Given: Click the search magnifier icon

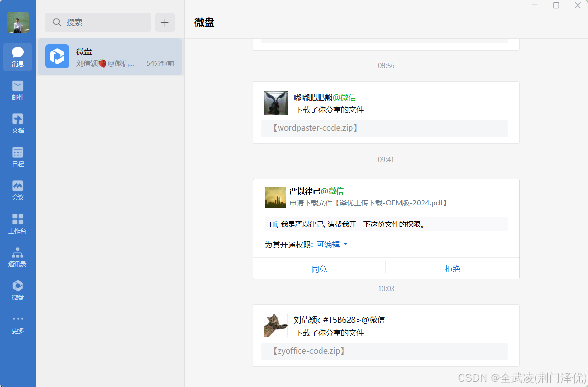Looking at the screenshot, I should pos(57,22).
